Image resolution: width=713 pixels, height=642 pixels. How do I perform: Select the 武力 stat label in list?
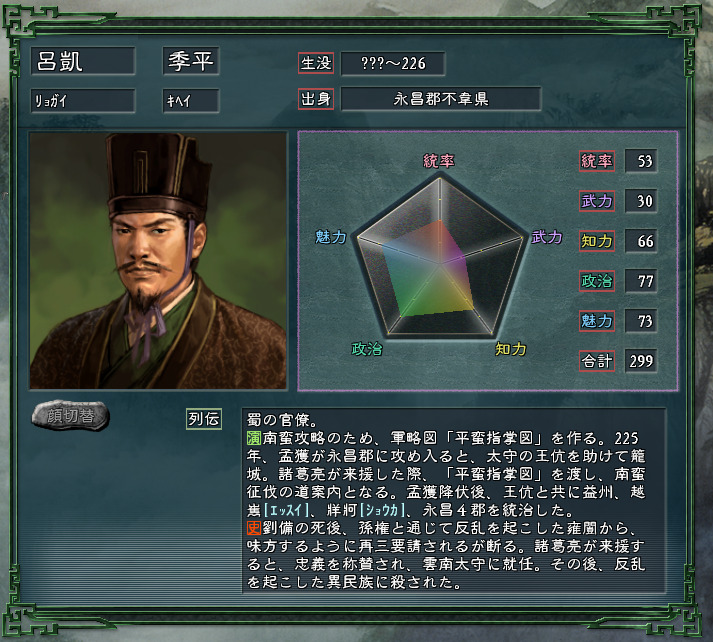597,201
